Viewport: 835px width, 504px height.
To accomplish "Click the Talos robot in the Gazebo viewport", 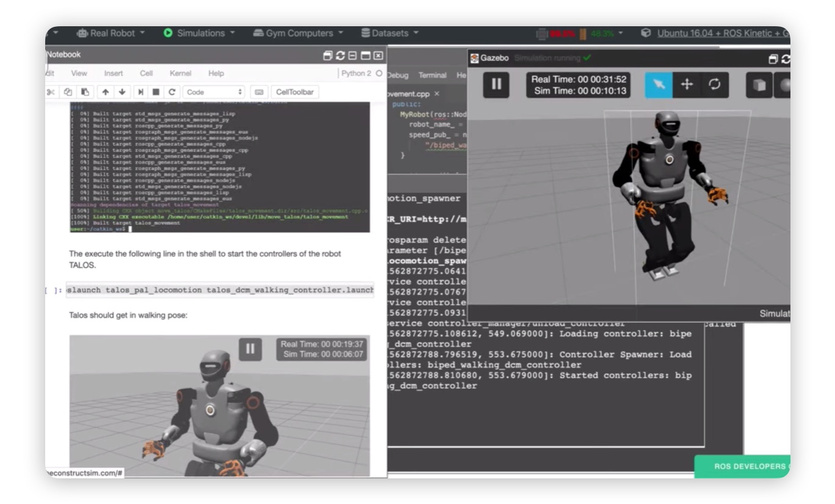I will tap(668, 195).
